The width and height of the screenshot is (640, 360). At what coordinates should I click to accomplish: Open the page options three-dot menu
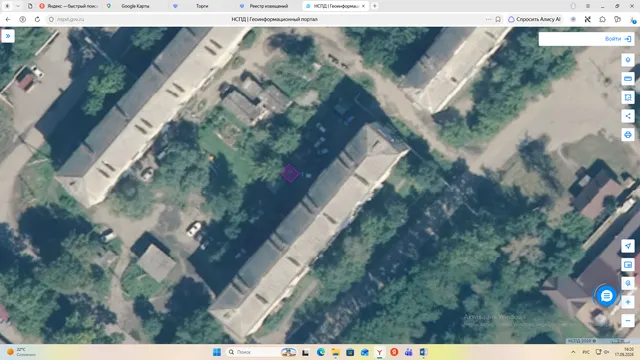[489, 19]
